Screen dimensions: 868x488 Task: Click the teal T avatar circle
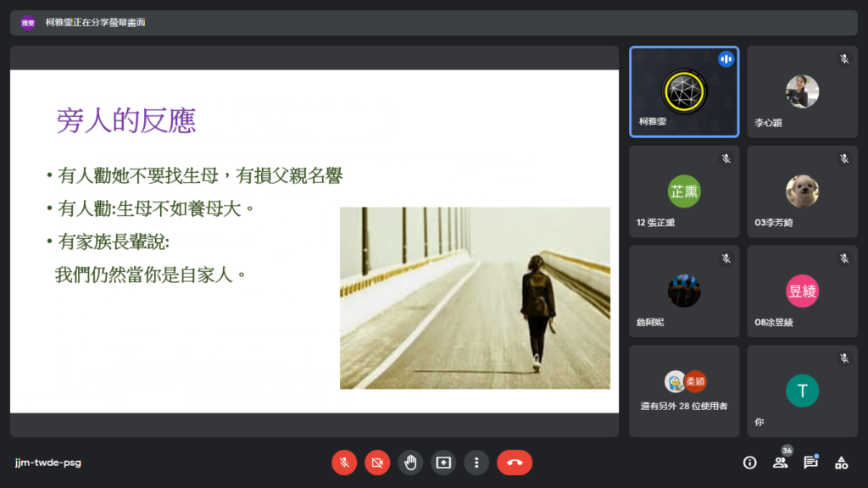[802, 391]
